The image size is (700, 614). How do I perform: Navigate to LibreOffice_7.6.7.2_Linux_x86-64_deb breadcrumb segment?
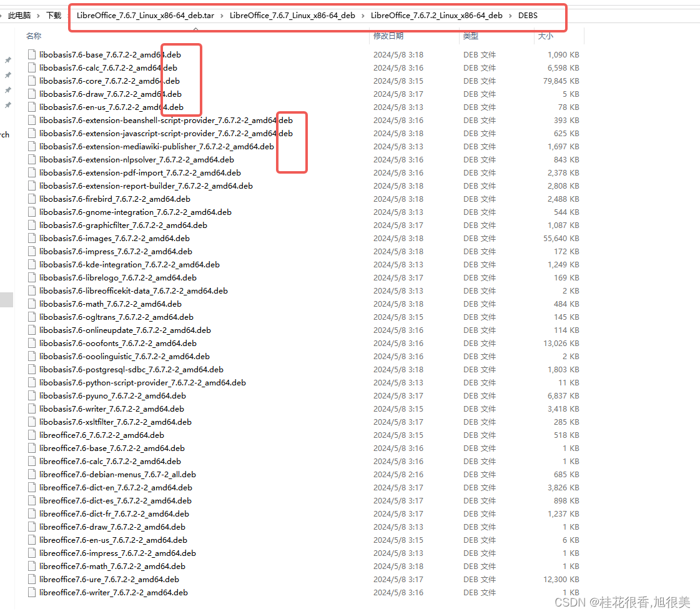436,16
